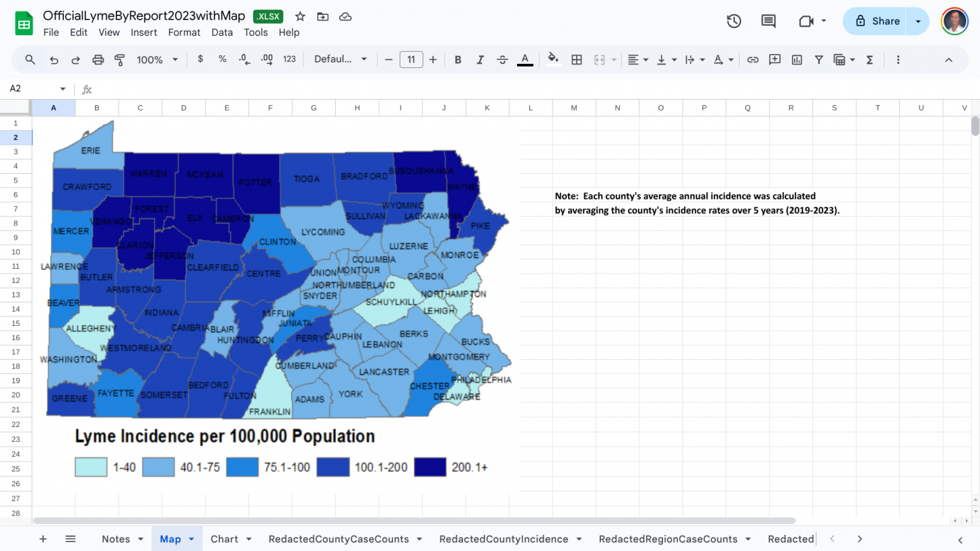The height and width of the screenshot is (551, 980).
Task: Format cell as percent
Action: [223, 59]
